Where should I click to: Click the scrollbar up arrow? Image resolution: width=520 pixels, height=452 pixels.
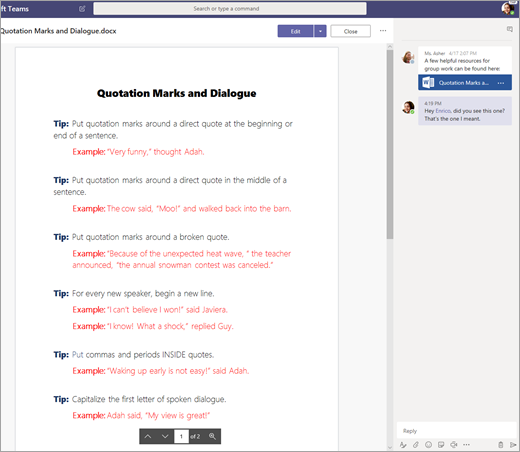click(390, 46)
